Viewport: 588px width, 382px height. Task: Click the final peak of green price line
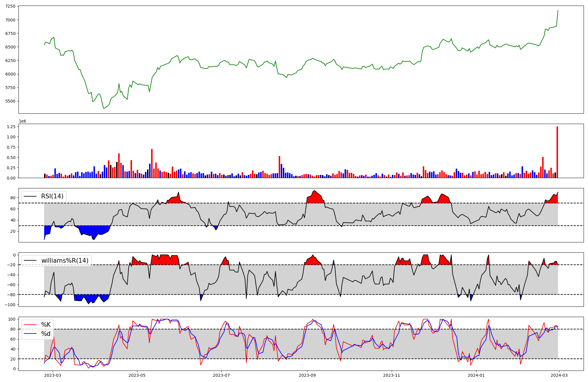click(558, 11)
